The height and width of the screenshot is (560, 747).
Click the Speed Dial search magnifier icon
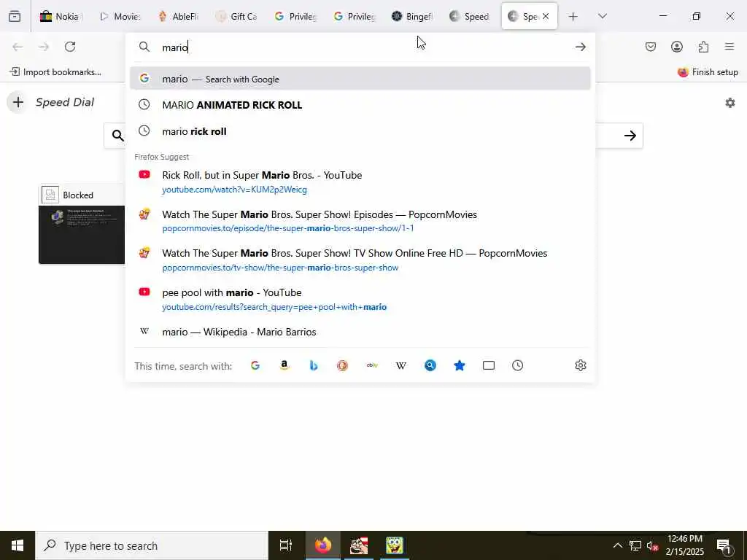pos(117,136)
